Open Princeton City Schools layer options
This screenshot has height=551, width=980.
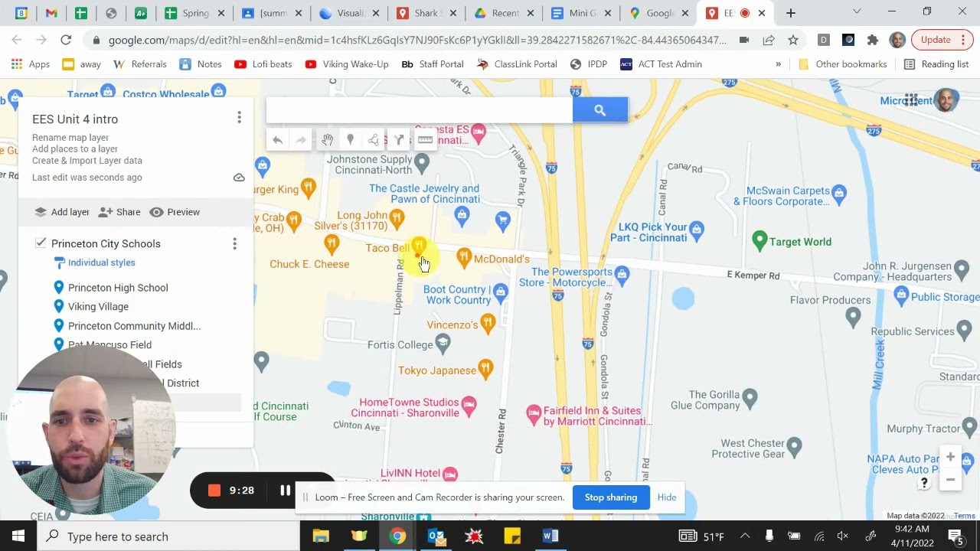(x=234, y=243)
